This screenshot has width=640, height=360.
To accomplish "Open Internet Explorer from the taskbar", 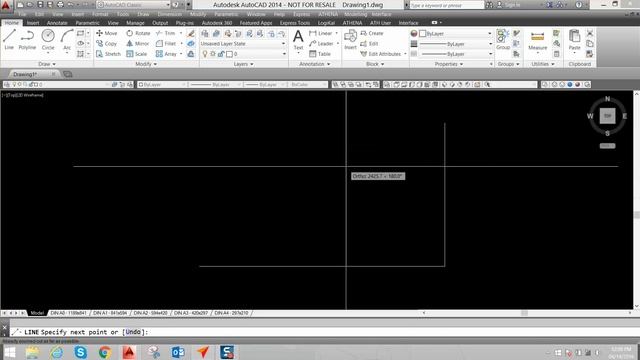I will click(x=56, y=352).
